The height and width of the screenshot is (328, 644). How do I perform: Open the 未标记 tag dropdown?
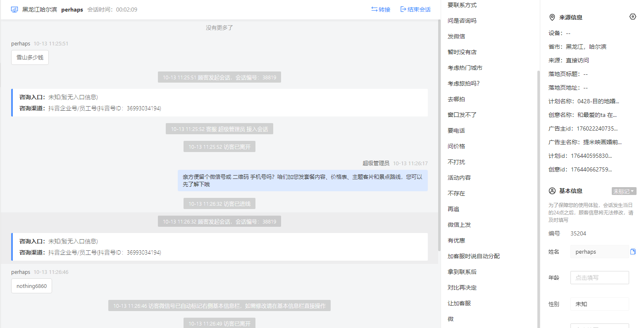coord(624,191)
